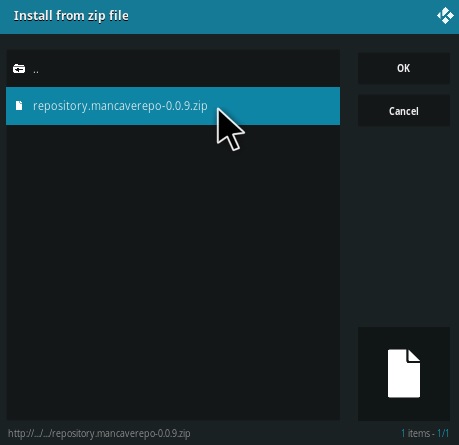Click the Kodi logo in the header
459x445 pixels.
click(x=445, y=16)
